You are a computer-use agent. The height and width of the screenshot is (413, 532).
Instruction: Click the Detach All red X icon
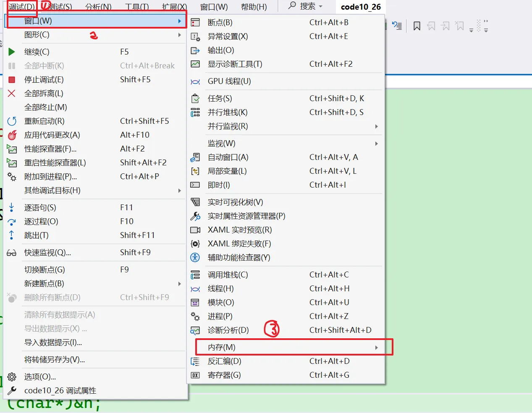12,93
